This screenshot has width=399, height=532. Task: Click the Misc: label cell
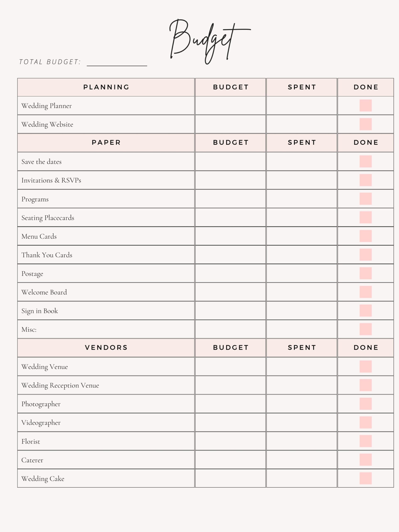click(x=106, y=329)
